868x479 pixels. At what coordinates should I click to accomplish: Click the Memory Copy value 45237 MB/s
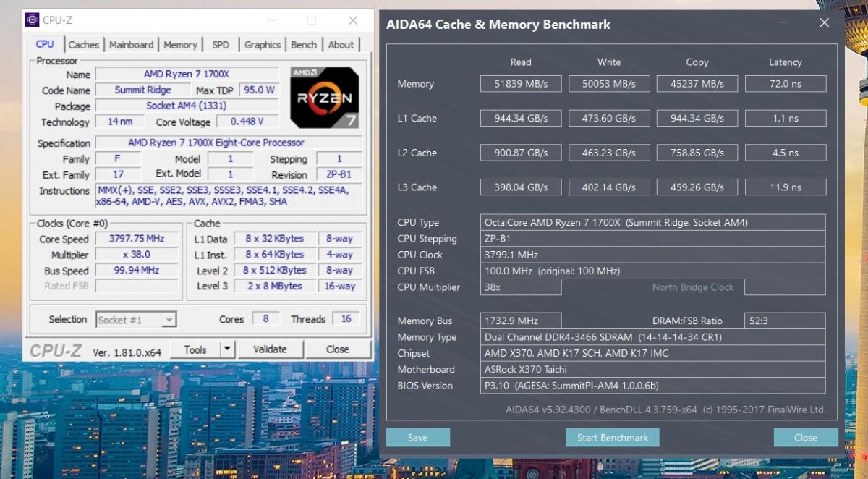(697, 84)
